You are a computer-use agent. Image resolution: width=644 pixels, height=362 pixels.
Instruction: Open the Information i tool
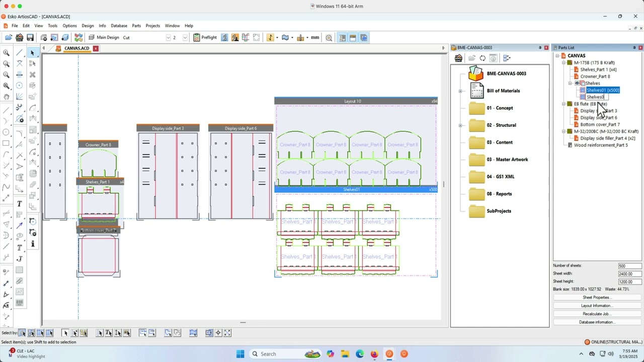[33, 244]
